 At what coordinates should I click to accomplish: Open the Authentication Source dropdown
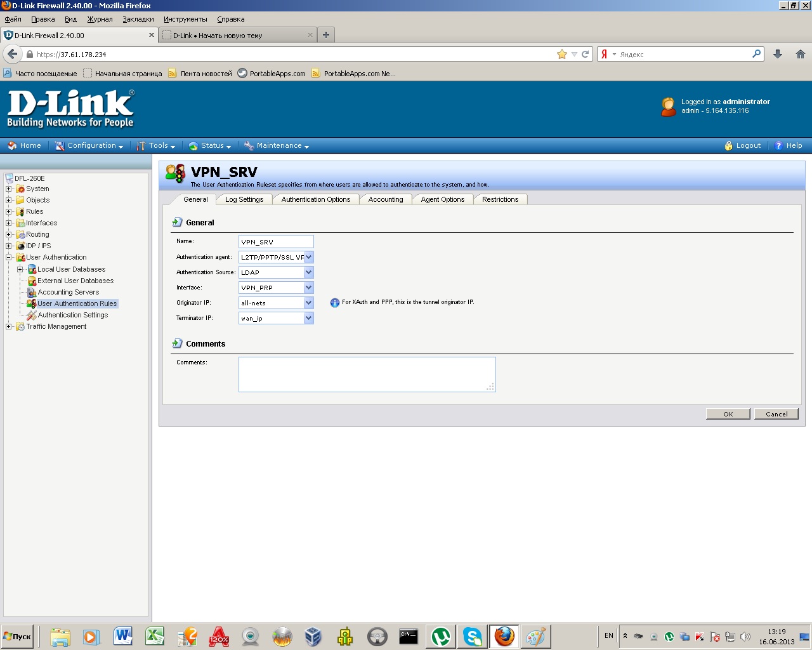click(x=308, y=272)
